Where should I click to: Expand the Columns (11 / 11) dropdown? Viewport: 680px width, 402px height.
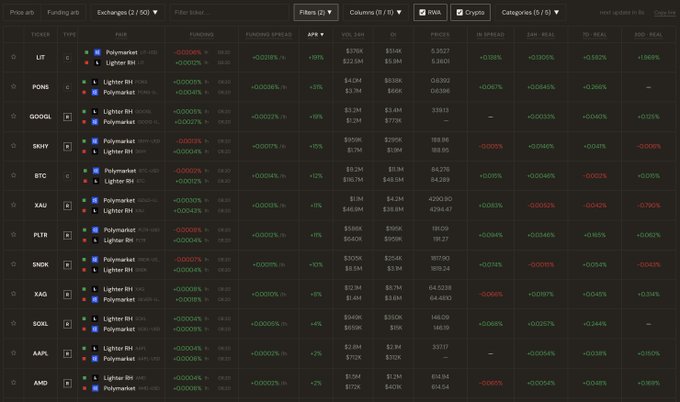point(376,13)
